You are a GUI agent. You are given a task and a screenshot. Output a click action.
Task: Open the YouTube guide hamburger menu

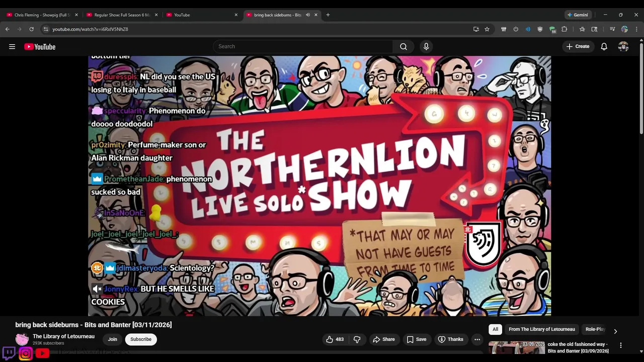(x=12, y=47)
